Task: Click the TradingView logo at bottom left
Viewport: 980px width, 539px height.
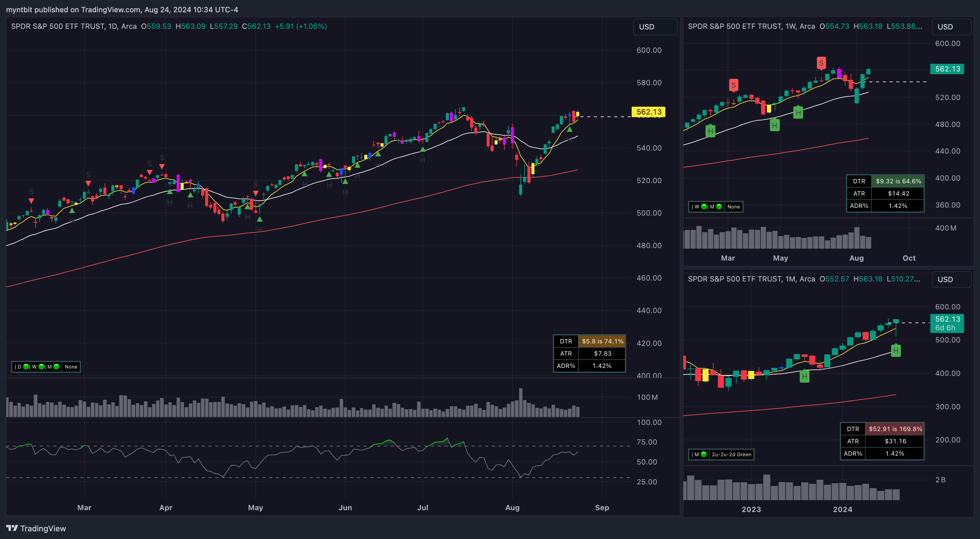Action: tap(36, 528)
